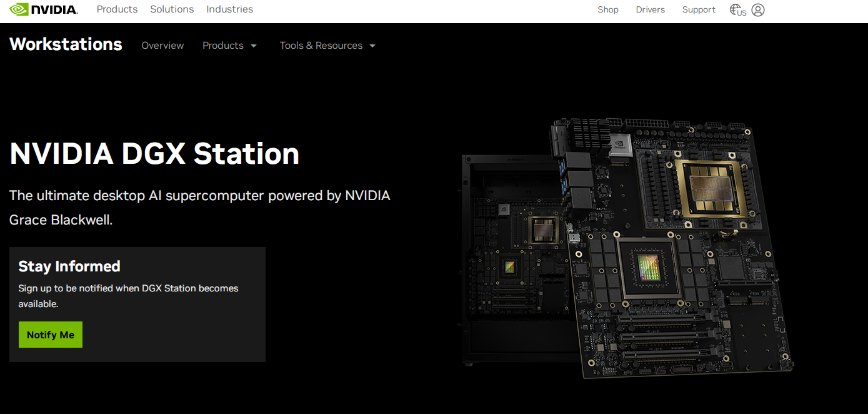Visit the Support page
This screenshot has width=868, height=414.
coord(699,9)
